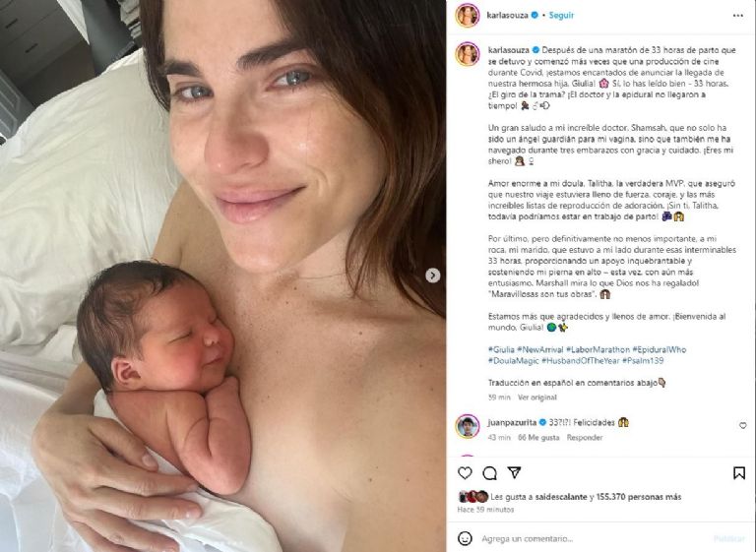View the 66 Me gusta on the comment
This screenshot has width=756, height=552.
coord(538,437)
